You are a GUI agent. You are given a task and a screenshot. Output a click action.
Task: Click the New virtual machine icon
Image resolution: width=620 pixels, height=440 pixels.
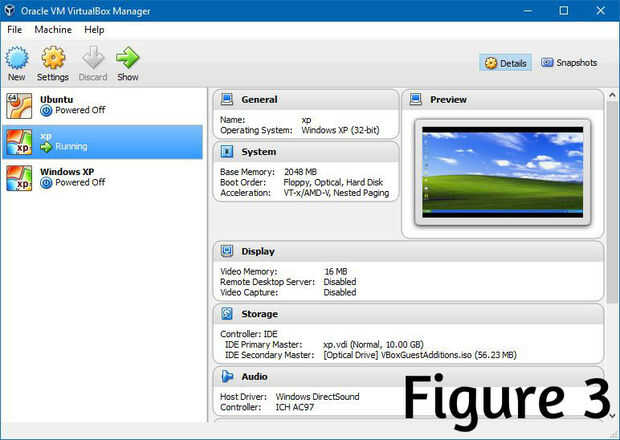17,58
